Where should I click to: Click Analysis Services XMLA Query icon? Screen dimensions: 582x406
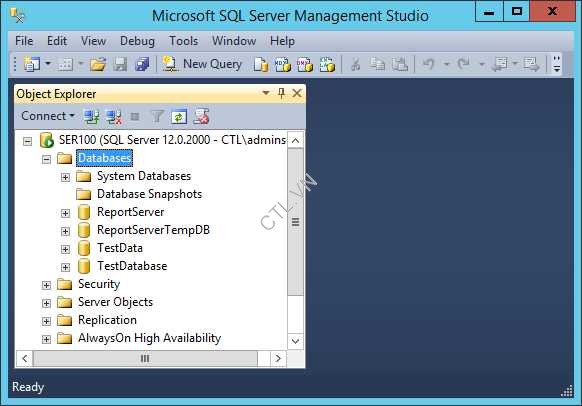click(327, 64)
